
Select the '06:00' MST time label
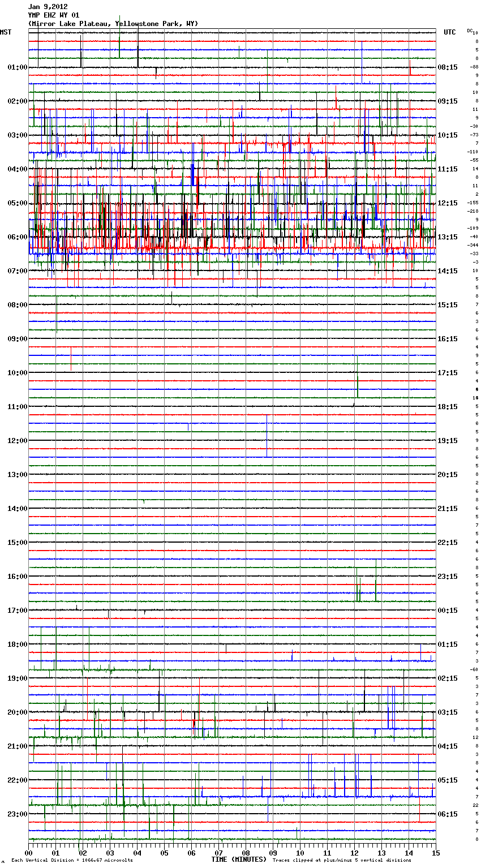pos(18,237)
